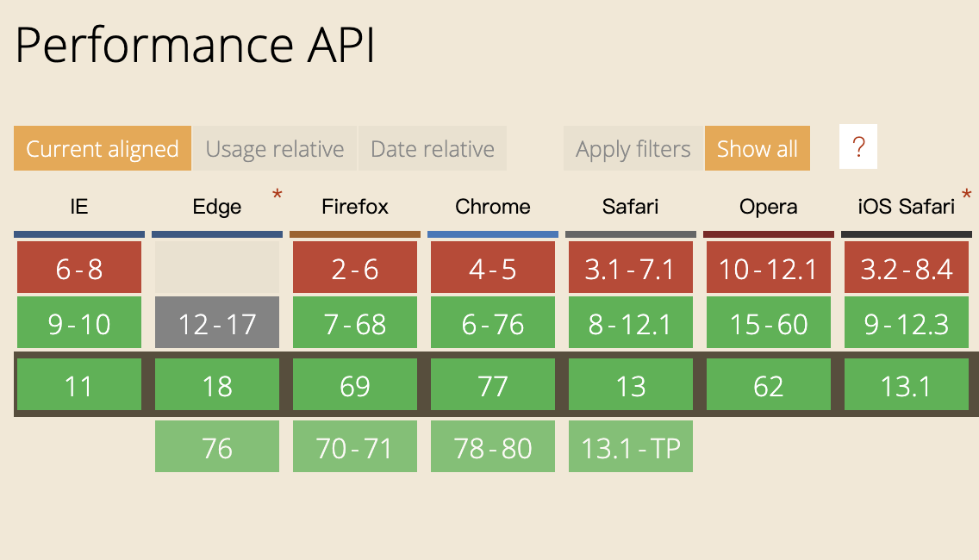Screen dimensions: 979x560
Task: Select Safari version 13 cell
Action: (631, 384)
